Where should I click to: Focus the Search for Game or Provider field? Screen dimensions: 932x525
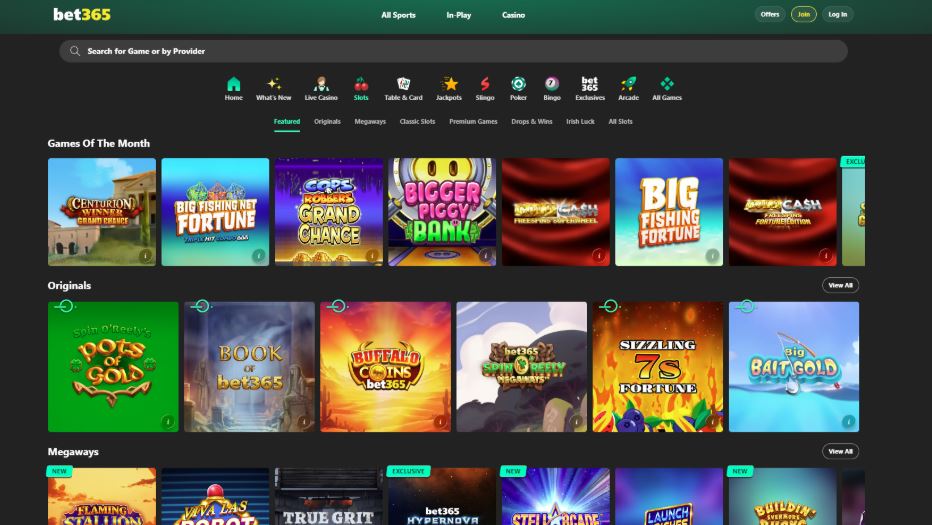pyautogui.click(x=453, y=51)
